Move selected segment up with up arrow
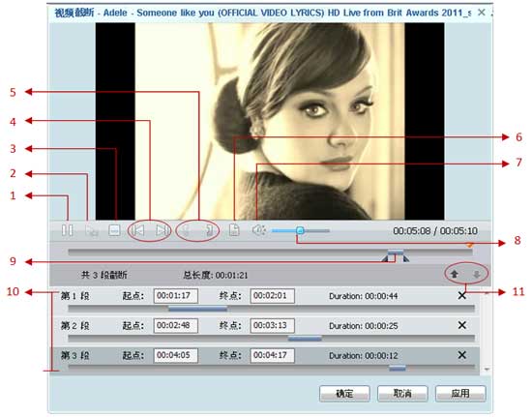Viewport: 532px width, 417px height. [455, 274]
